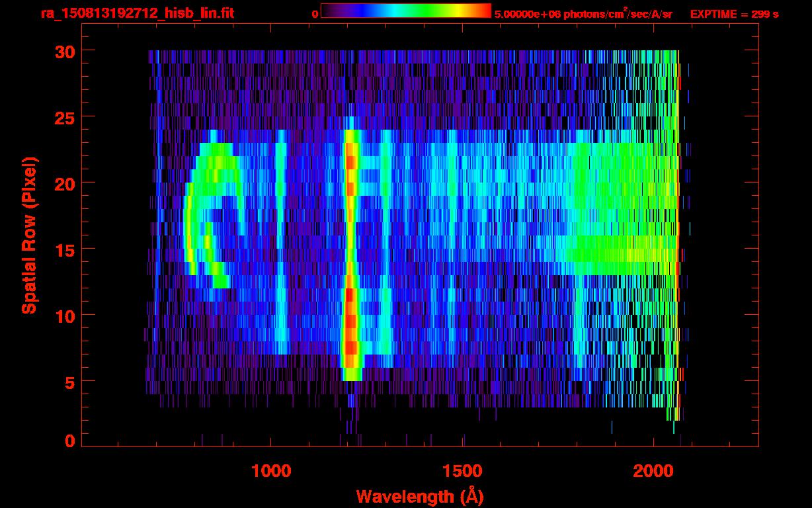Click the 1500 wavelength tick label

pyautogui.click(x=462, y=470)
